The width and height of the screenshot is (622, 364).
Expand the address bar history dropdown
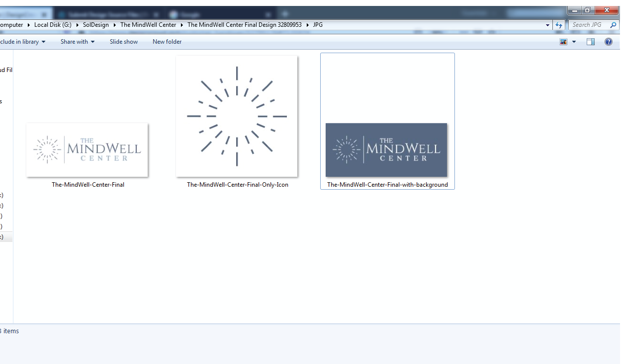pyautogui.click(x=548, y=25)
